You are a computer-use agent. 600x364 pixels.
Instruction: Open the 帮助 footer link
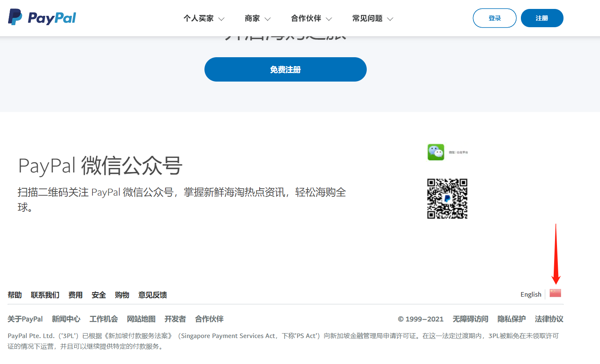[15, 295]
